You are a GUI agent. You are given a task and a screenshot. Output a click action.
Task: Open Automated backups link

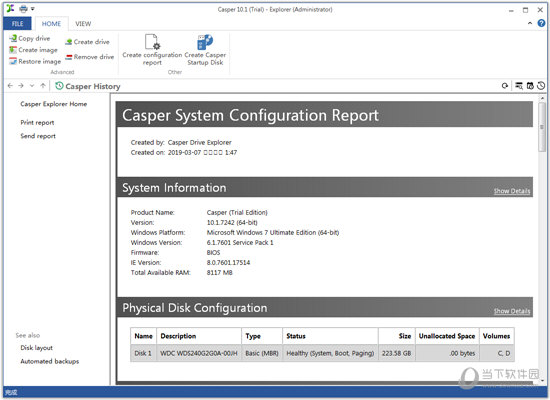click(49, 361)
